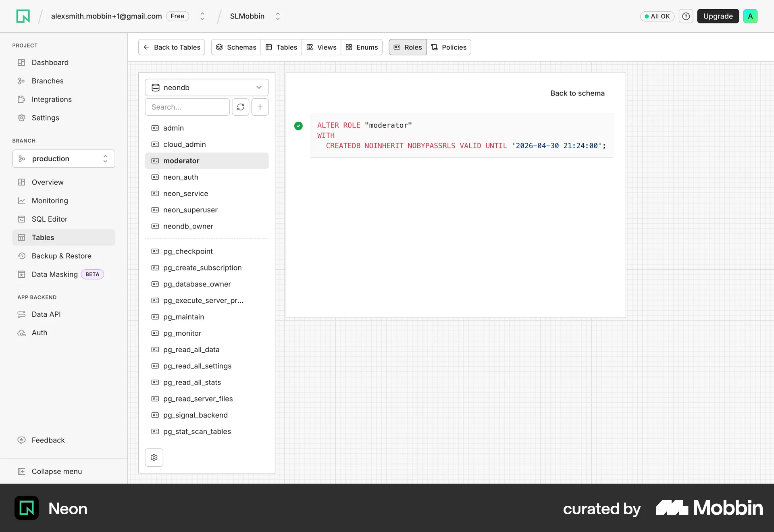Click the Collapse menu icon
The height and width of the screenshot is (532, 774).
[22, 472]
